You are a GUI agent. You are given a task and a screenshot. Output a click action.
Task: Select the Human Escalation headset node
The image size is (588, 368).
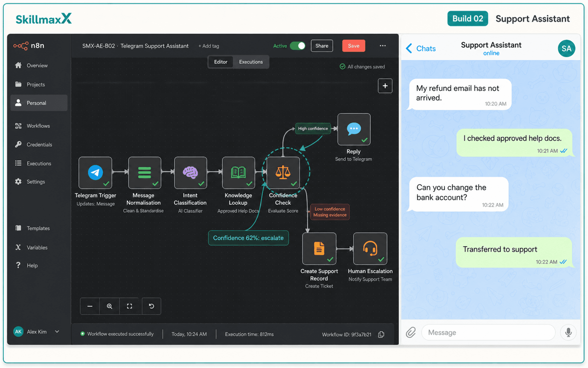pos(370,248)
